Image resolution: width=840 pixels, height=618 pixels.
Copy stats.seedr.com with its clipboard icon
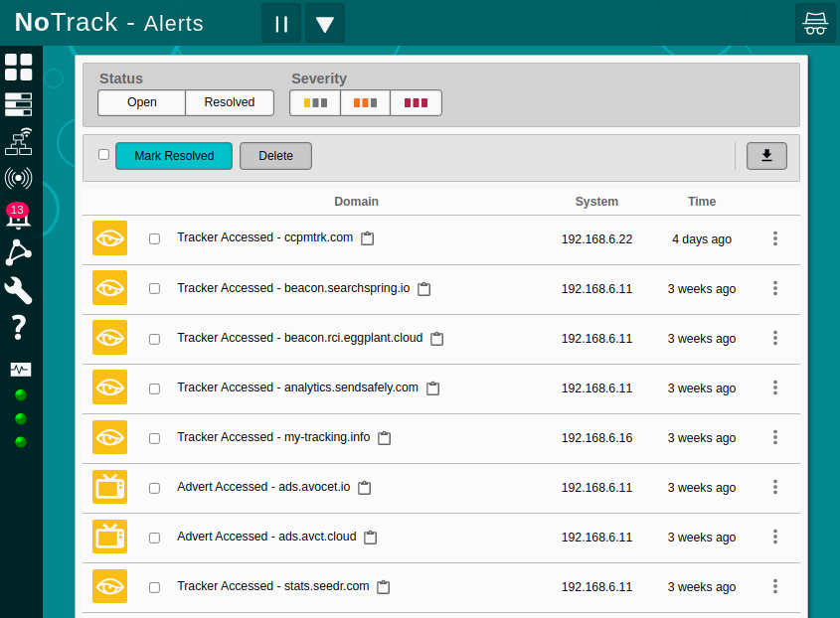tap(383, 587)
